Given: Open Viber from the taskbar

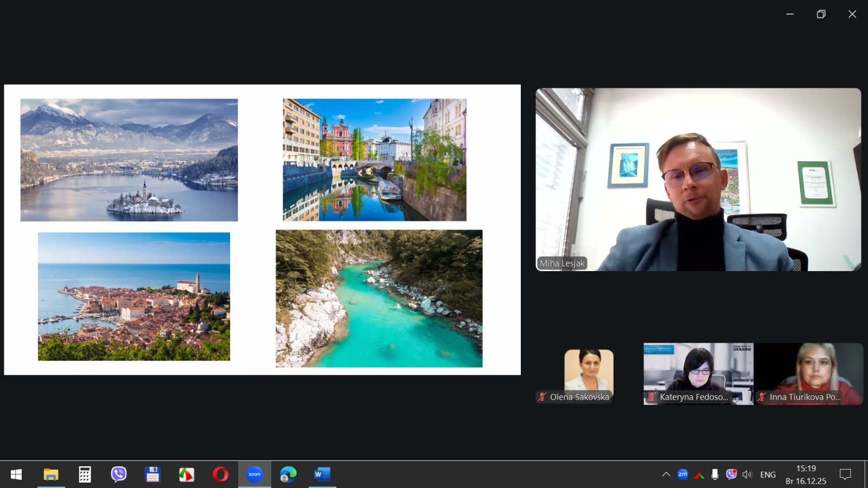Looking at the screenshot, I should 119,475.
